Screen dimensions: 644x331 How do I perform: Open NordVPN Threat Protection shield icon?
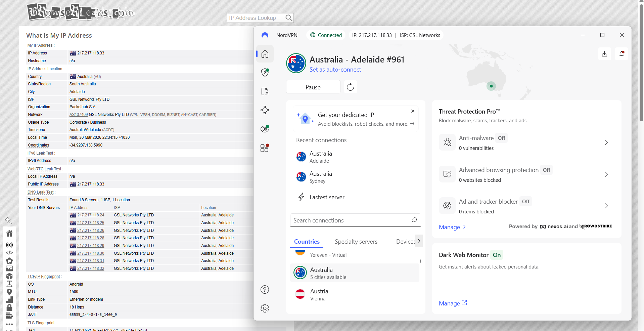(265, 72)
